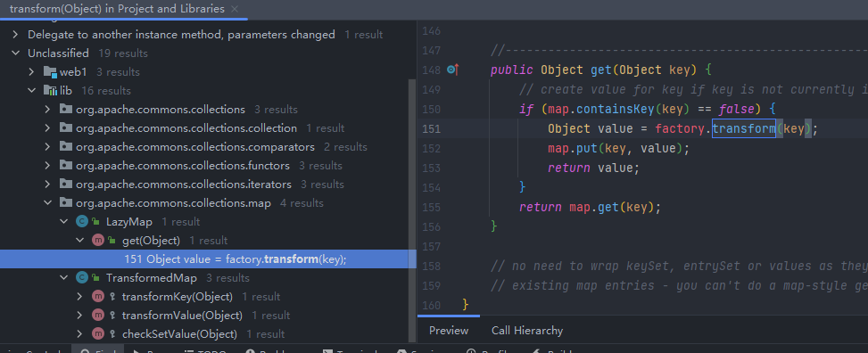The image size is (868, 353).
Task: Expand the 'Delegate to another instance method' group
Action: click(15, 34)
